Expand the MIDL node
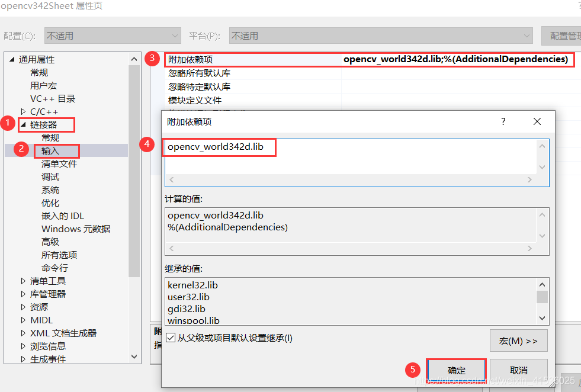The width and height of the screenshot is (581, 392). point(23,320)
